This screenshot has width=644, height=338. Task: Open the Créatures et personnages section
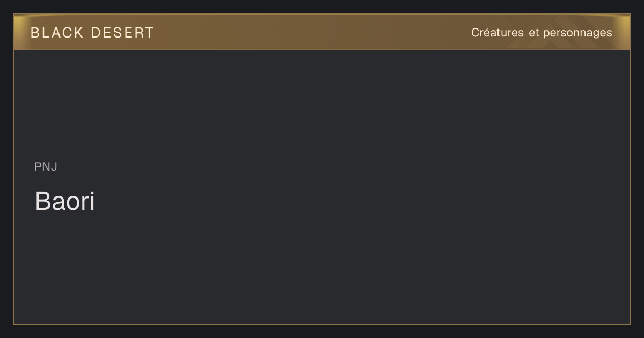(x=541, y=33)
